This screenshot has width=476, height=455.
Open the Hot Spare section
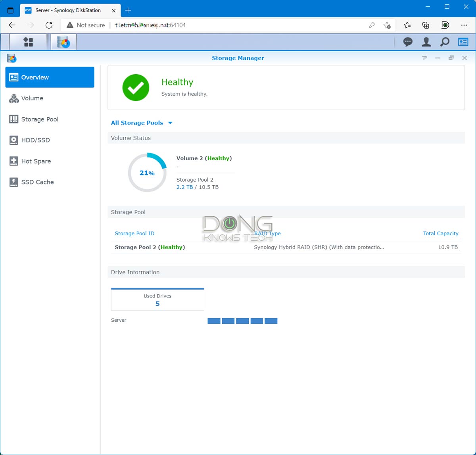coord(50,161)
